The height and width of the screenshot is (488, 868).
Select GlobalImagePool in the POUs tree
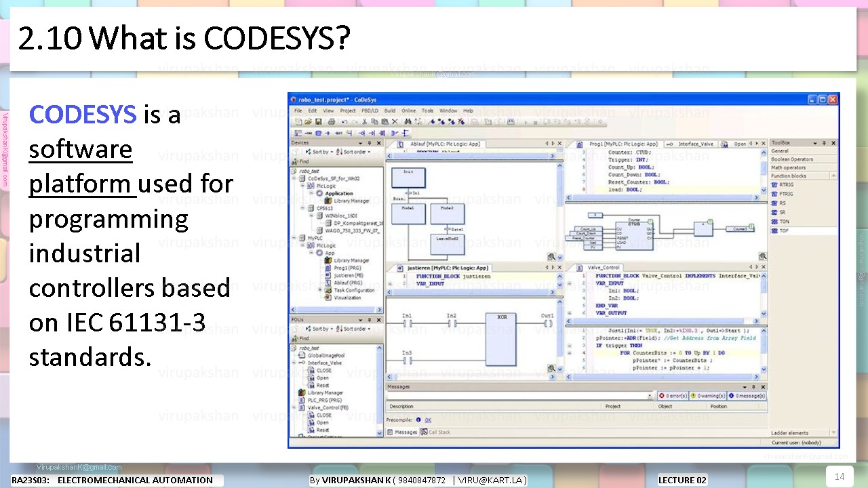(321, 354)
